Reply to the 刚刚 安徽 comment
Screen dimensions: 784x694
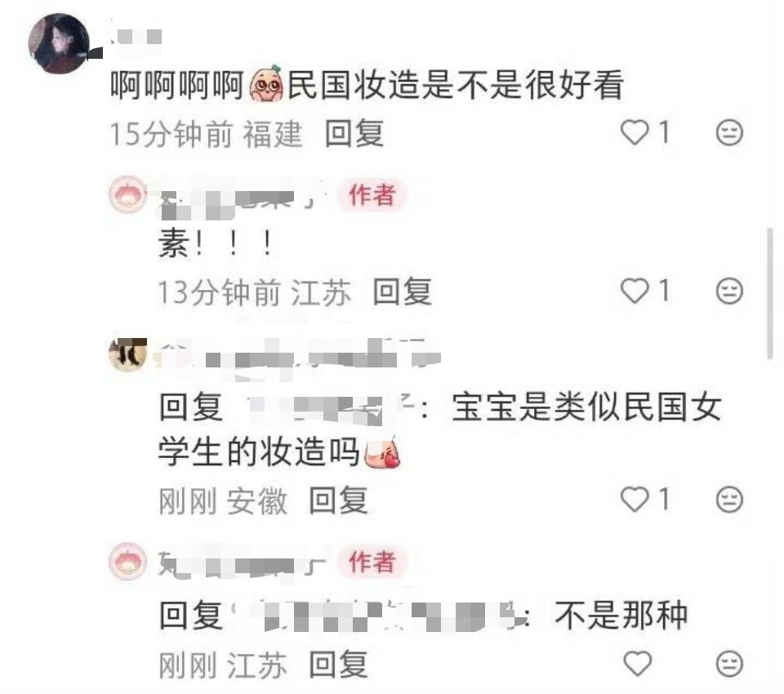(338, 500)
